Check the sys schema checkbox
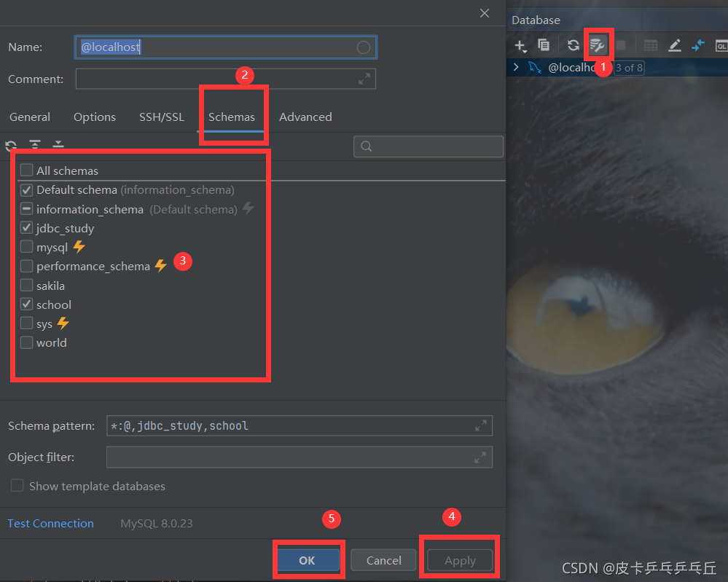Viewport: 728px width, 582px height. pyautogui.click(x=26, y=323)
